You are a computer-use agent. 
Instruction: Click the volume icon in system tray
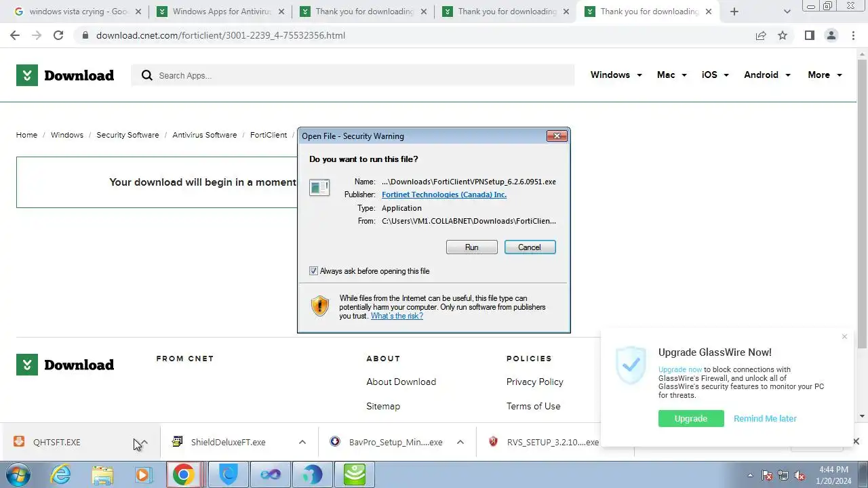tap(800, 475)
